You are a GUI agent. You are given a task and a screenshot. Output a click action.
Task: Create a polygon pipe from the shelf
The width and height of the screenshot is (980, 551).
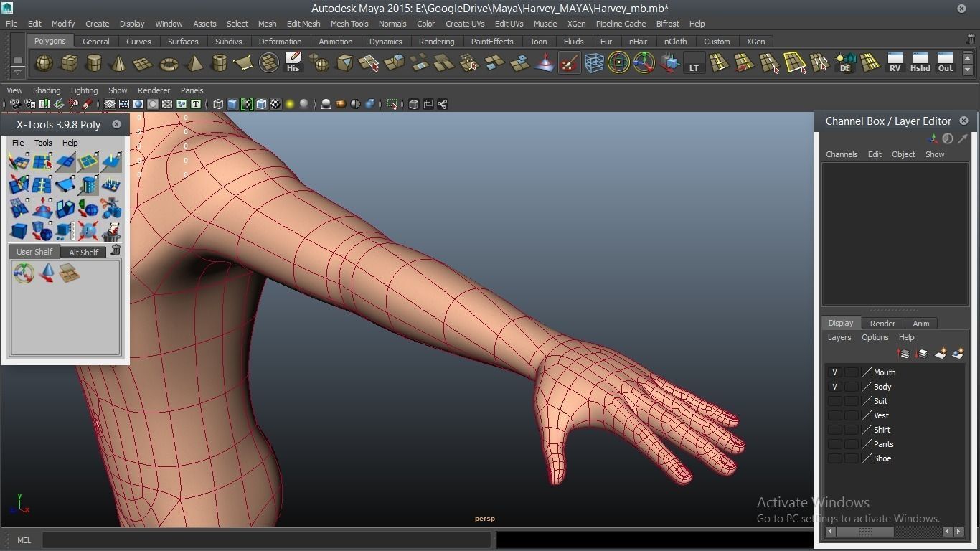pyautogui.click(x=219, y=63)
